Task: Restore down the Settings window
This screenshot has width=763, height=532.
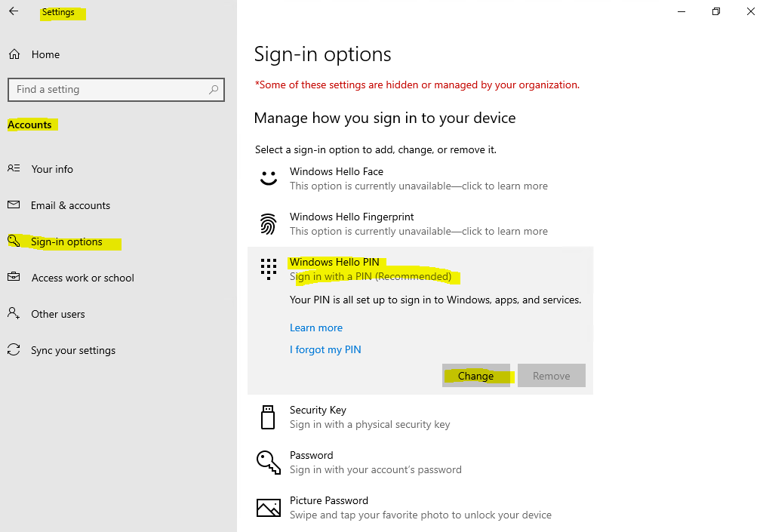Action: (715, 11)
